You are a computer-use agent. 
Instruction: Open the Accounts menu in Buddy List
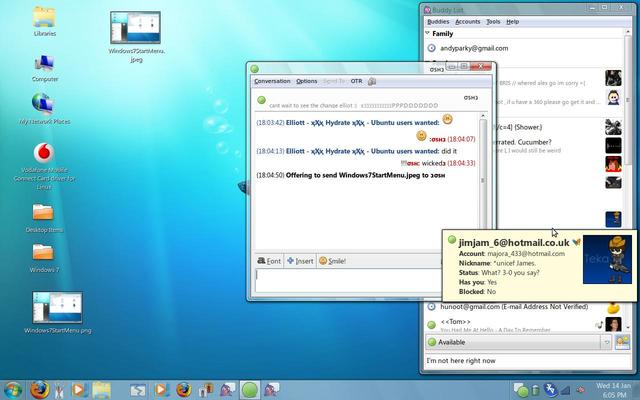467,22
